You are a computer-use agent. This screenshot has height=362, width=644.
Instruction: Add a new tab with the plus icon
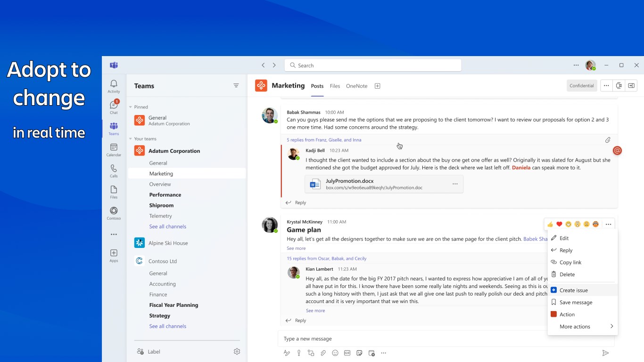pos(377,86)
